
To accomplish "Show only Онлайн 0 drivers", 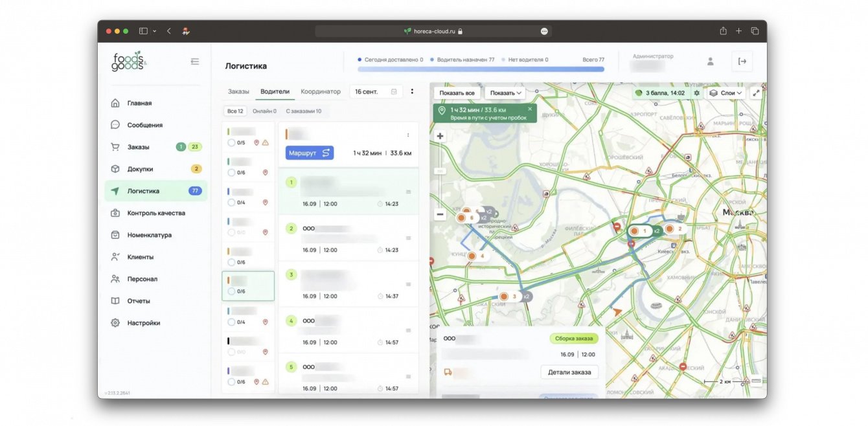I will pos(264,111).
